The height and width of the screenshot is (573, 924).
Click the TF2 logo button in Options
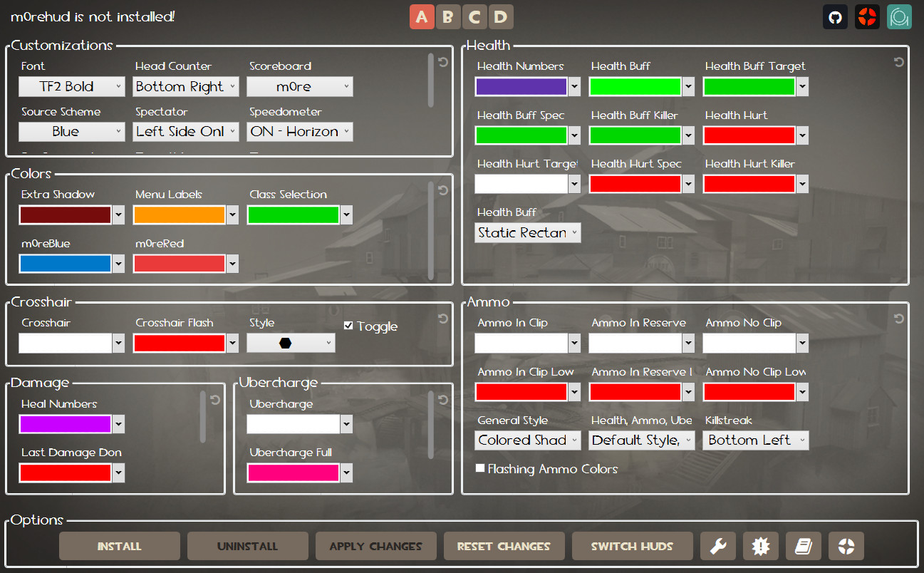coord(846,546)
